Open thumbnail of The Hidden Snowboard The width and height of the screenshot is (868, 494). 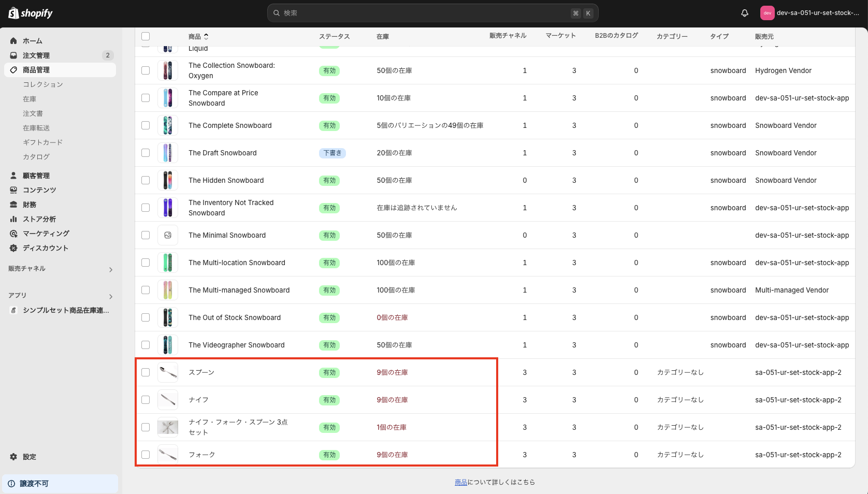pyautogui.click(x=168, y=180)
